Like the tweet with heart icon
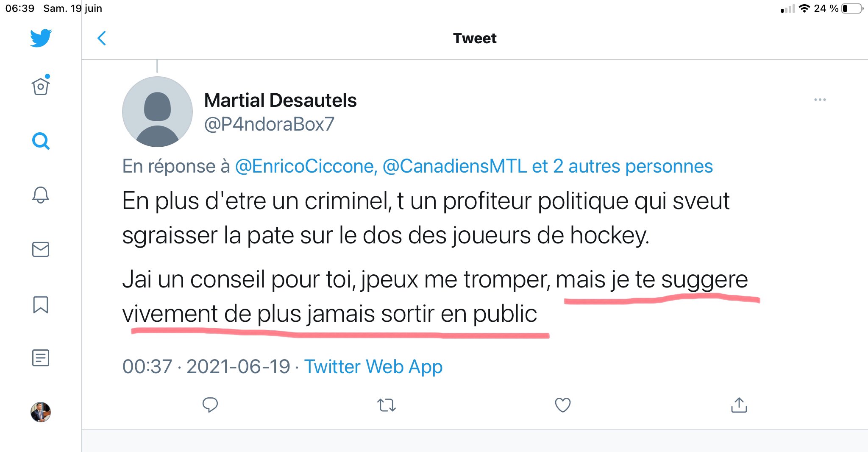868x452 pixels. [x=563, y=405]
